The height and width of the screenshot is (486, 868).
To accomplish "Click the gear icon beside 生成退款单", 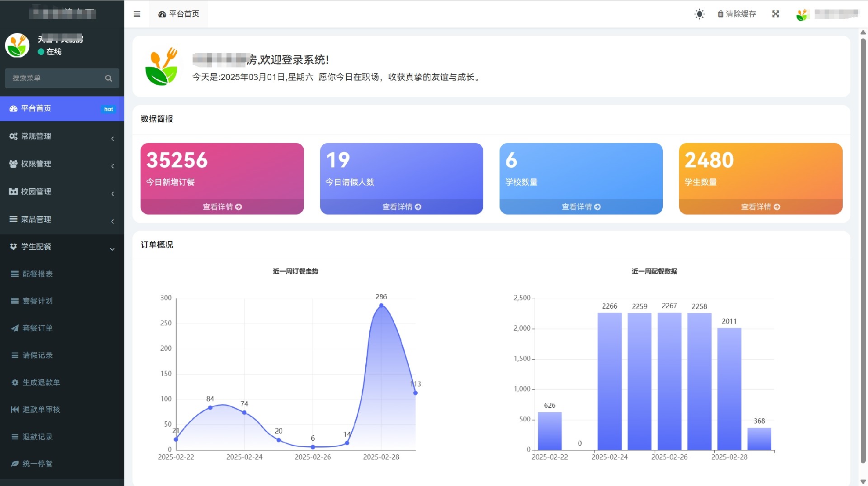I will point(15,382).
